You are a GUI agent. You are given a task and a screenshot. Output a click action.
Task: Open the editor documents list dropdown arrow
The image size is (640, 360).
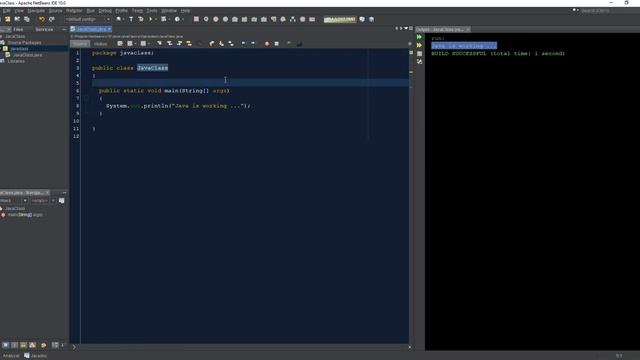pos(406,29)
